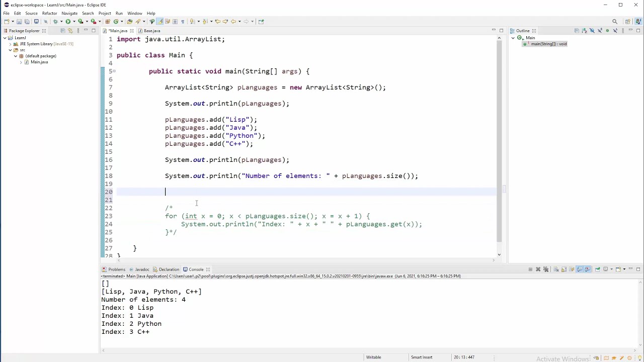
Task: Click the New Java Class icon
Action: [116, 21]
